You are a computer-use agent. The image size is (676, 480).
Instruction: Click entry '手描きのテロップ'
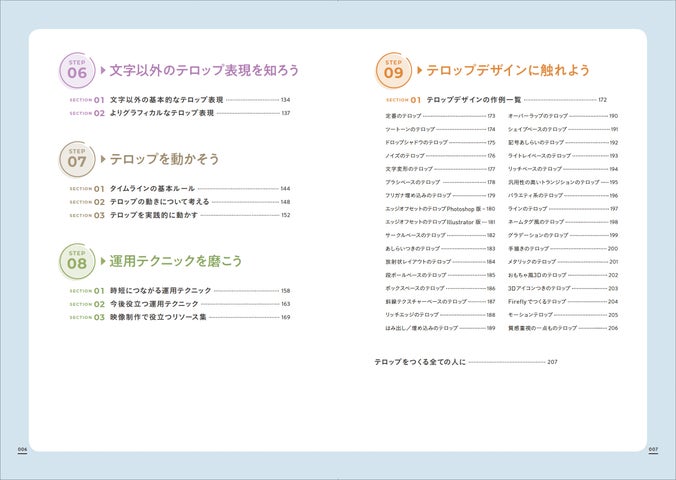point(529,249)
